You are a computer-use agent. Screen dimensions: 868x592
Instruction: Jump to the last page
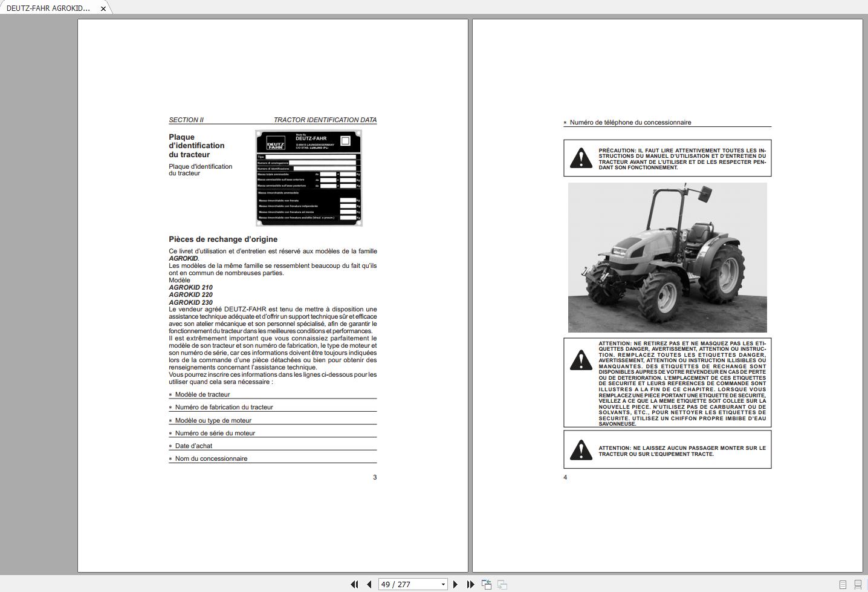[x=470, y=584]
